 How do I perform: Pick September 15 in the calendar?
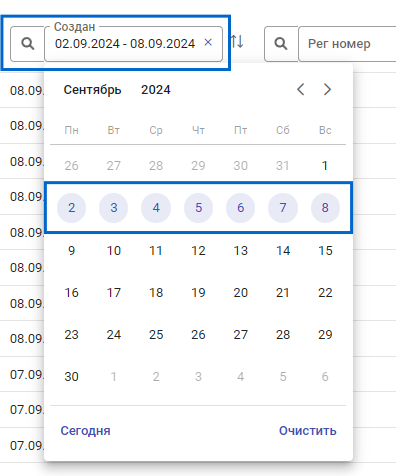pos(325,251)
